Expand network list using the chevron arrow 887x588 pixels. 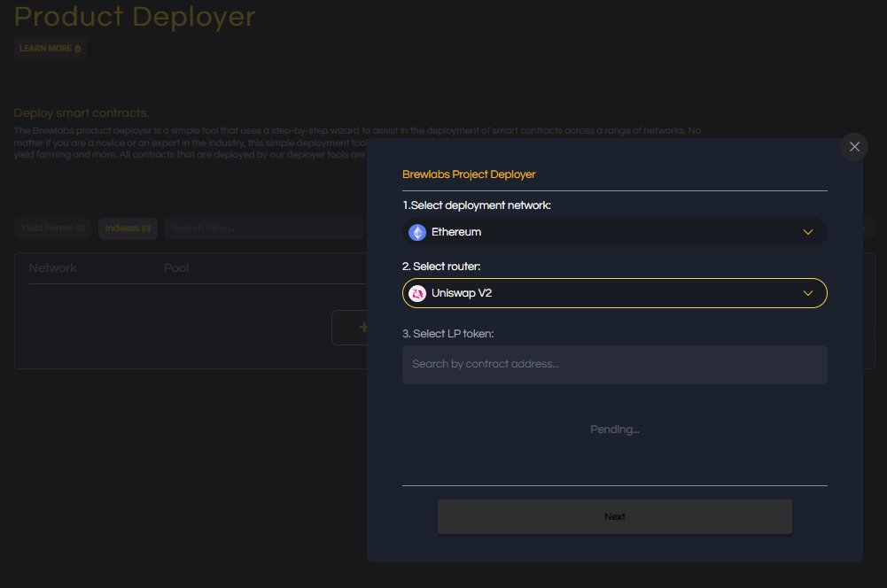pyautogui.click(x=808, y=232)
